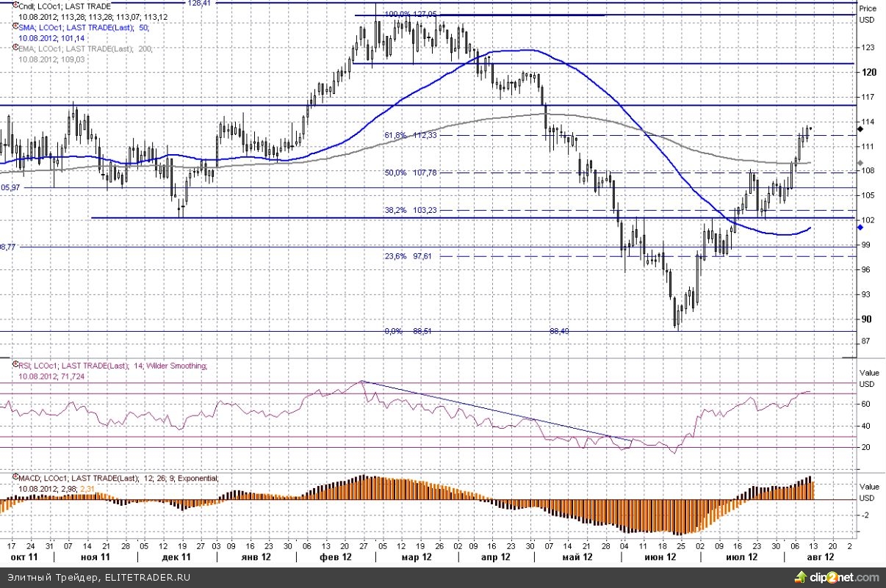The height and width of the screenshot is (588, 886).
Task: Click the icon beside the RSI legend
Action: 15,365
